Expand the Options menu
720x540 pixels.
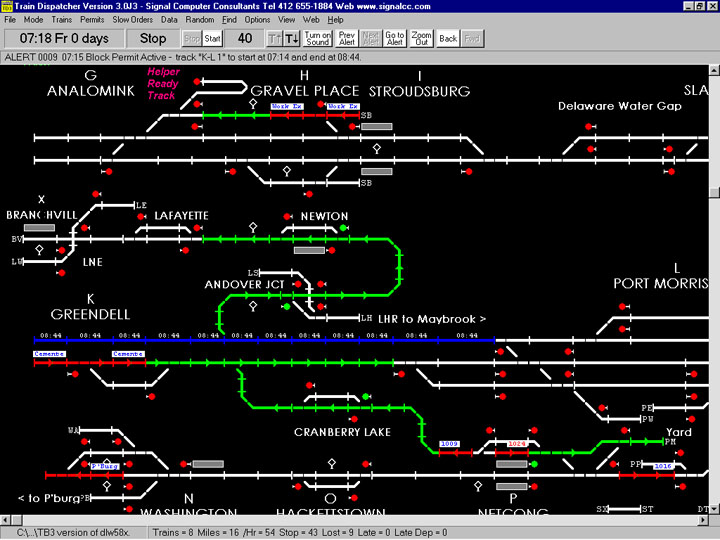[257, 19]
